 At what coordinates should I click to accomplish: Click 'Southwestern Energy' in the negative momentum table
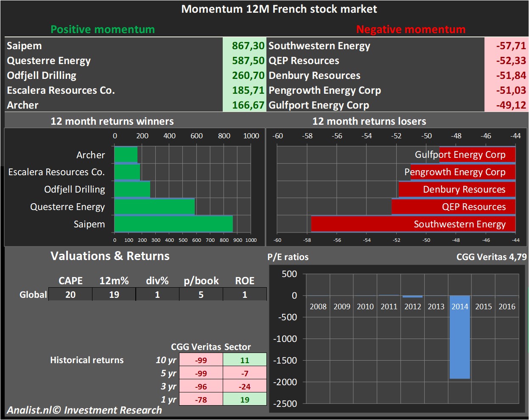pos(319,46)
